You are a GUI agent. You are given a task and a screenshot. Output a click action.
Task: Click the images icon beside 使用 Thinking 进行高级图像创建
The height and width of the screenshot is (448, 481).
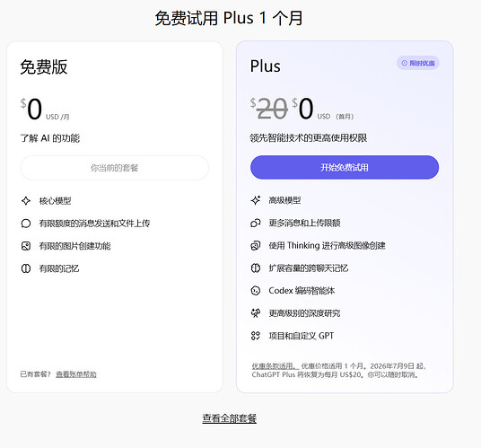point(256,246)
